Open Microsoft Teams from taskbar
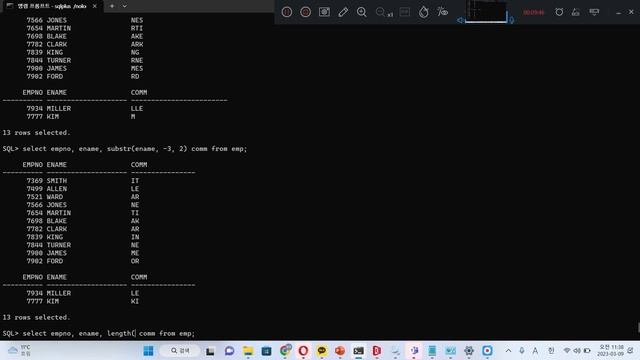The image size is (640, 360). [414, 351]
